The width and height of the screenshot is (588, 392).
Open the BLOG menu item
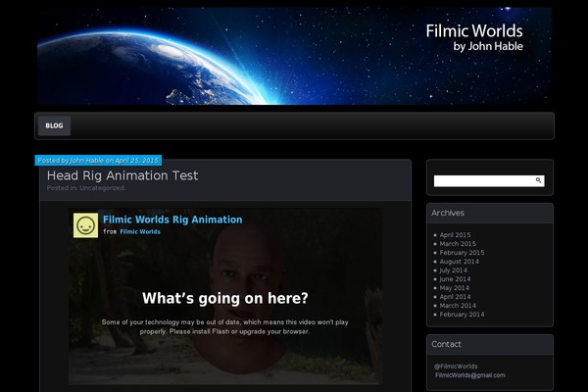coord(54,125)
